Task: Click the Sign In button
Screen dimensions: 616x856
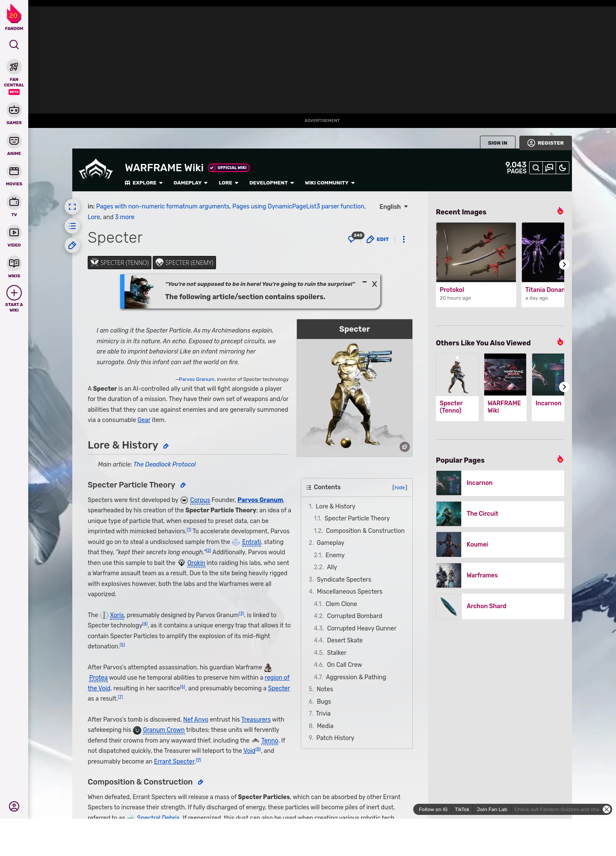Action: [498, 143]
